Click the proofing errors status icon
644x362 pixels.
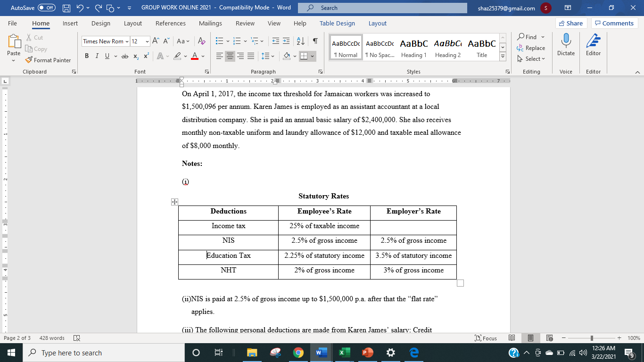point(76,338)
